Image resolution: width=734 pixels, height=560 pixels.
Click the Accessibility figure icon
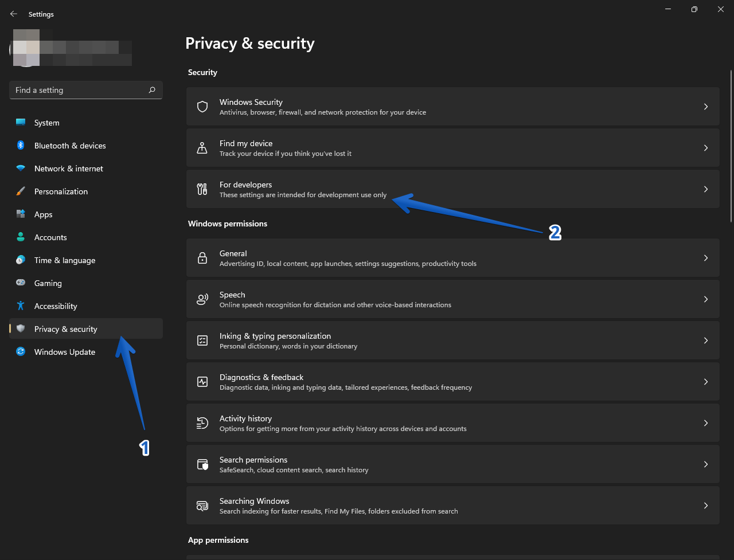tap(21, 306)
